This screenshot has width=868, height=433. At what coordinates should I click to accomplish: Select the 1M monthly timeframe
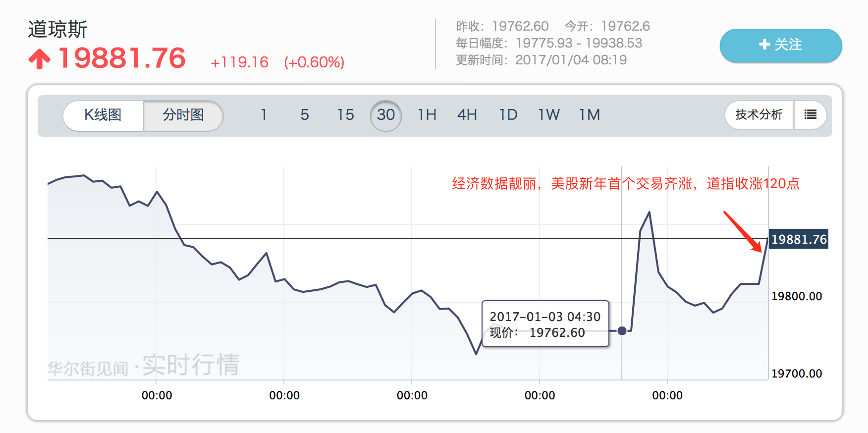pyautogui.click(x=590, y=115)
